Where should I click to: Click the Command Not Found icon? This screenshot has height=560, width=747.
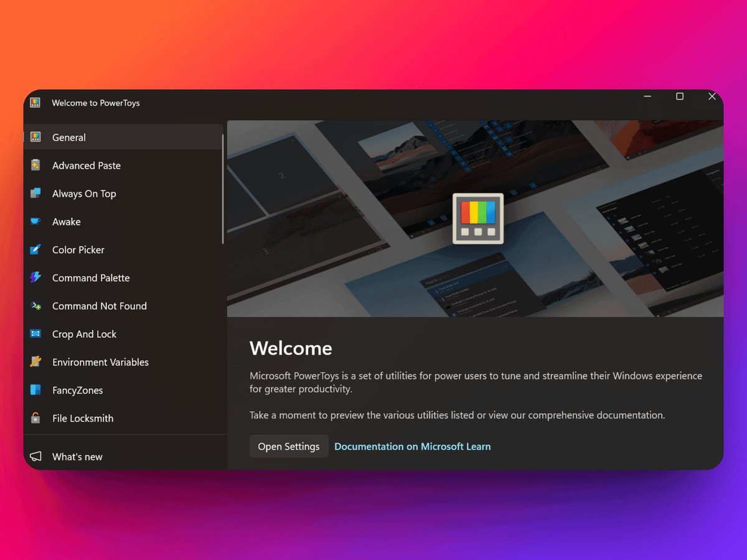pyautogui.click(x=35, y=306)
